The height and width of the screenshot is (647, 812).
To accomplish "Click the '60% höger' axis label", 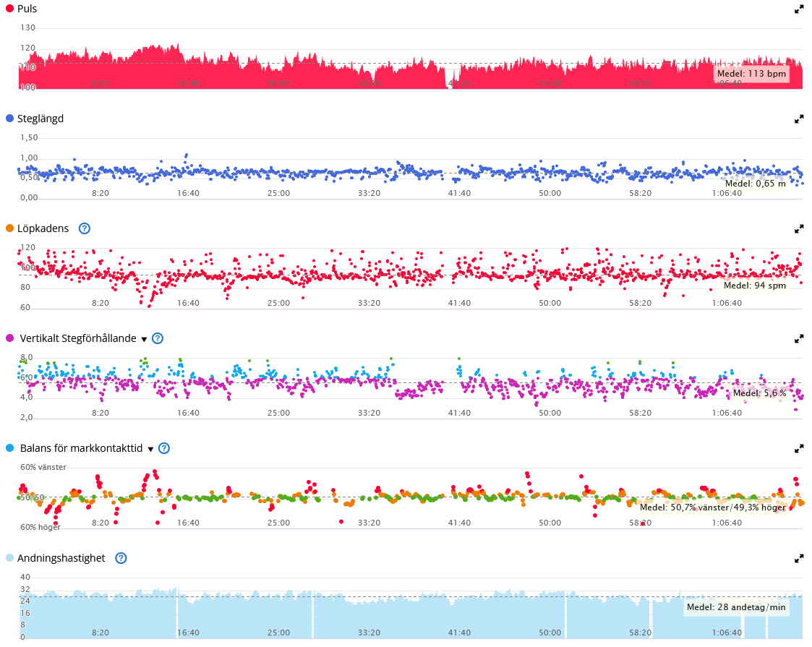I will [x=40, y=527].
